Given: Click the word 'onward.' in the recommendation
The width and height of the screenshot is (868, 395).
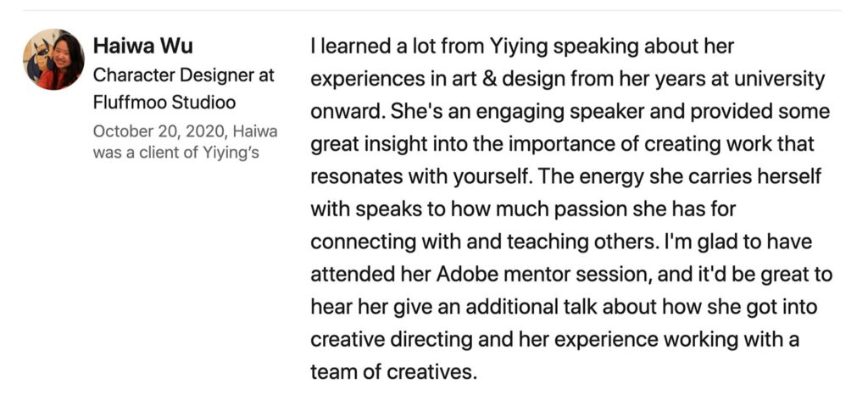Looking at the screenshot, I should 347,112.
